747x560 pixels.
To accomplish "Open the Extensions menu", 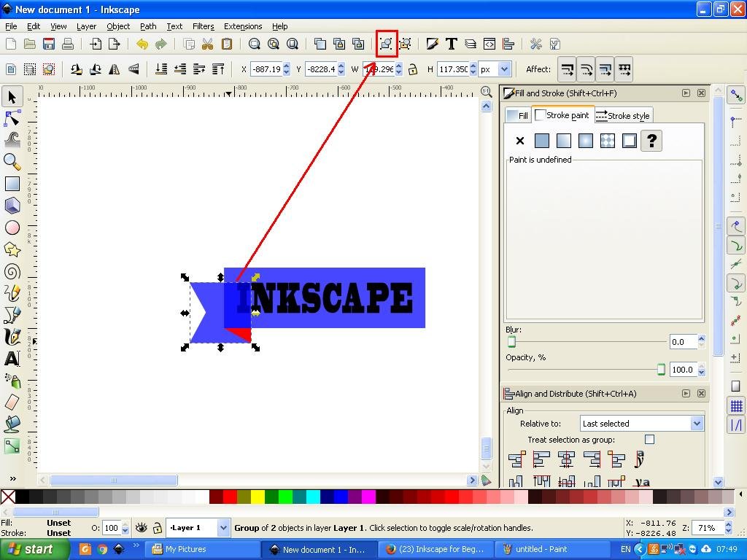I will [243, 26].
